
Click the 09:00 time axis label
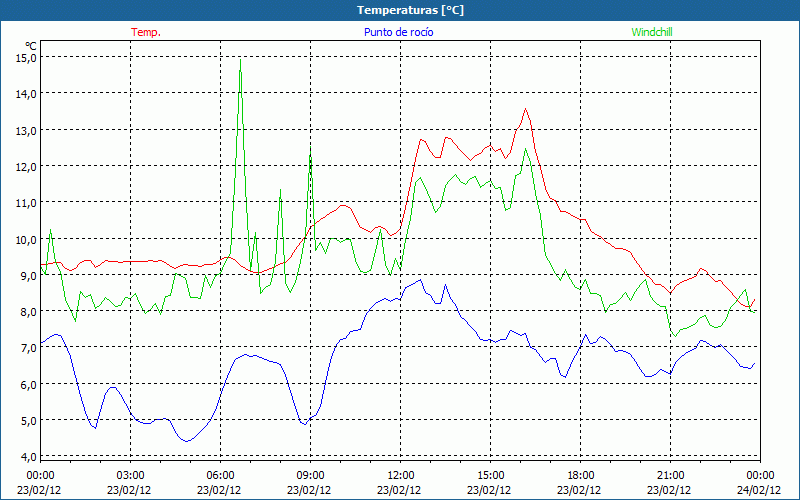(310, 476)
